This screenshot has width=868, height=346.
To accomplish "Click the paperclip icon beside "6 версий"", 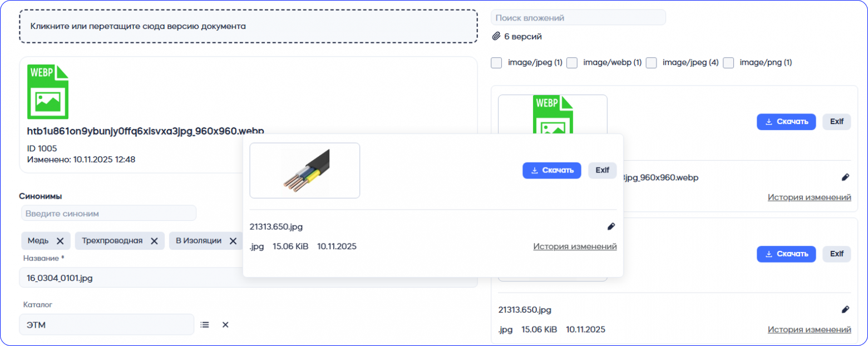I will (x=496, y=36).
